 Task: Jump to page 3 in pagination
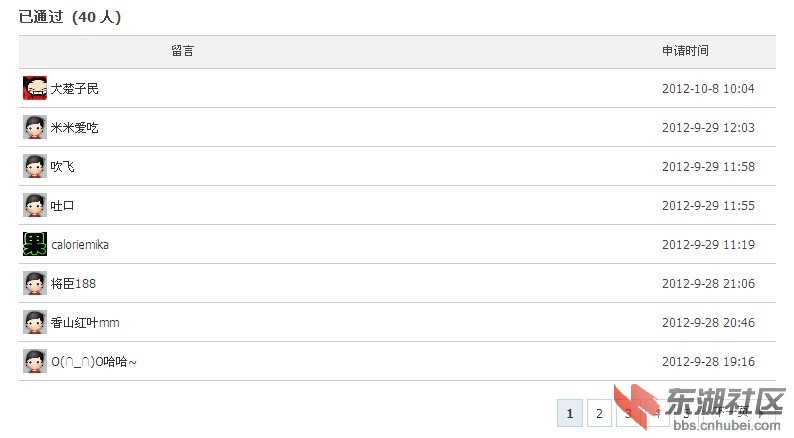(628, 413)
